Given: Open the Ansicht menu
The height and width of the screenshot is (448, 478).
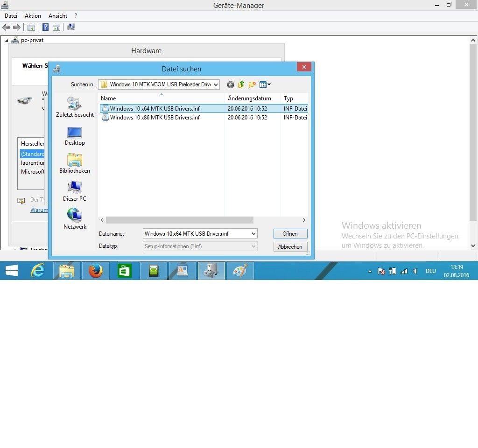Looking at the screenshot, I should (57, 16).
